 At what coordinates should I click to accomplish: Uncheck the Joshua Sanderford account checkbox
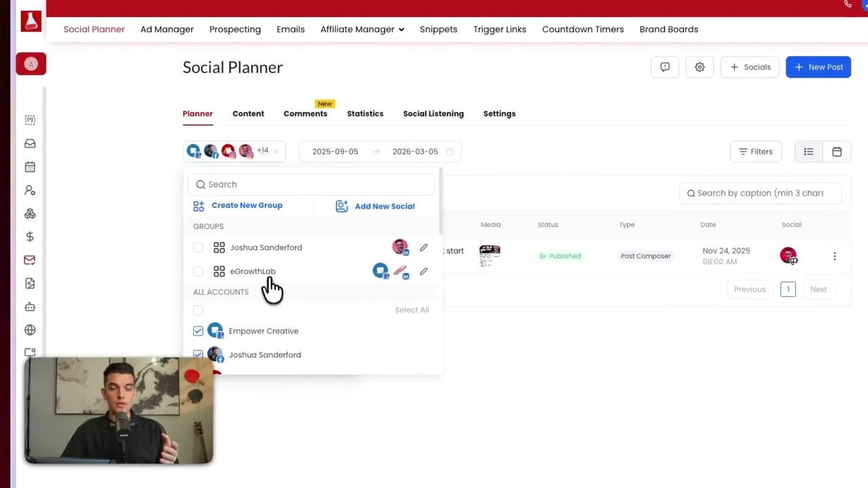click(x=198, y=354)
